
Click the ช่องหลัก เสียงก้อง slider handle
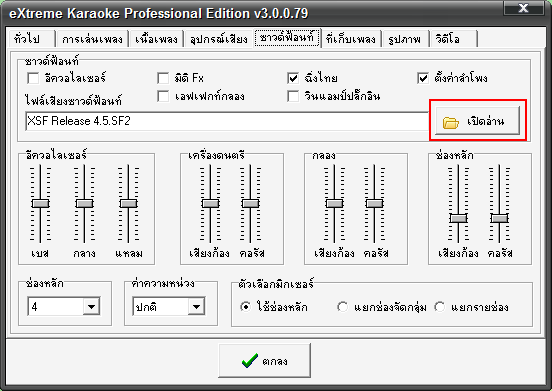pyautogui.click(x=459, y=218)
